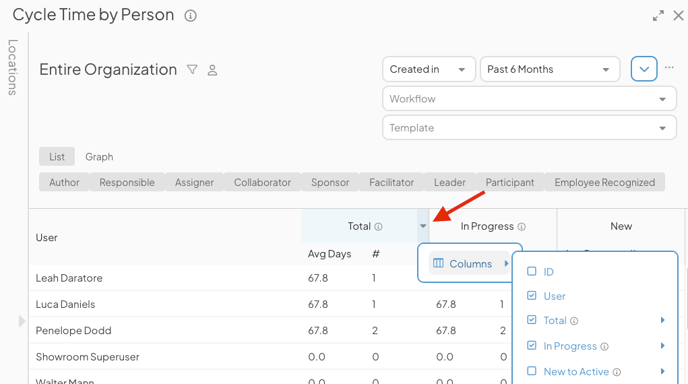The height and width of the screenshot is (384, 688).
Task: Check the New to Active column checkbox
Action: click(531, 371)
